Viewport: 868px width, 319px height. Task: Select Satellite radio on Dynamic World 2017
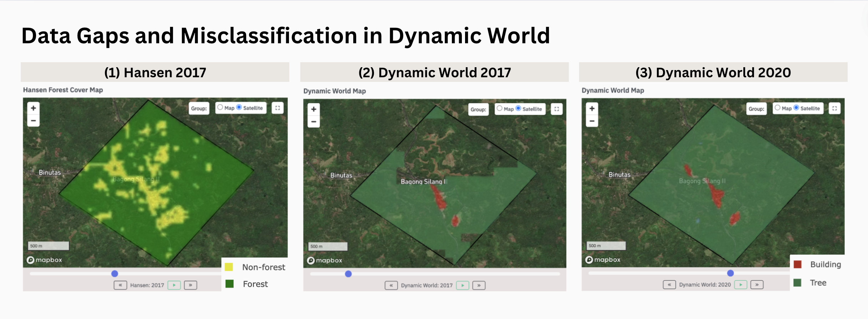[x=518, y=108]
